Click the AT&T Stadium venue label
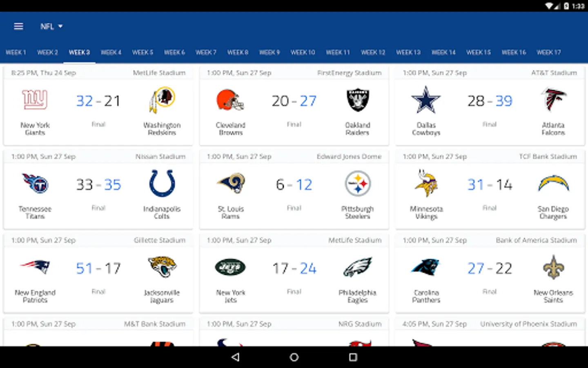This screenshot has height=368, width=588. point(554,73)
